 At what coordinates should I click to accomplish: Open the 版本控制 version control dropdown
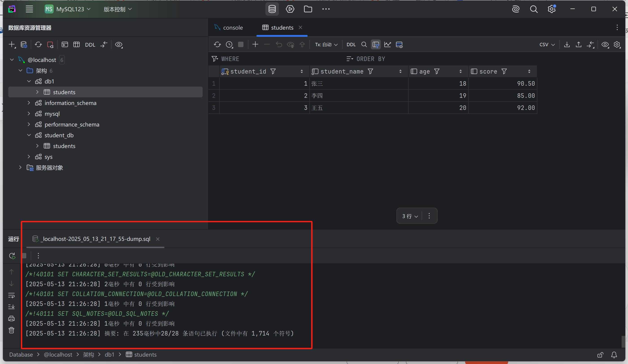(117, 9)
